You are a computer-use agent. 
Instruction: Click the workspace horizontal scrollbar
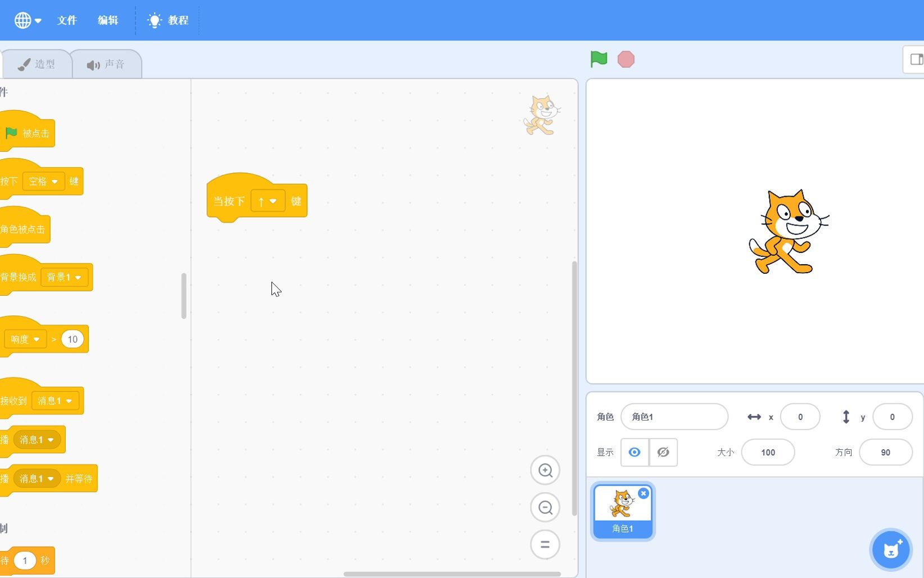point(452,574)
